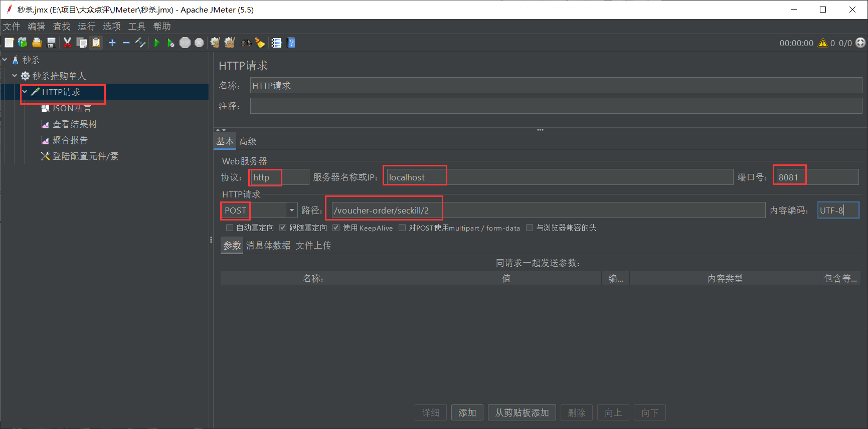Collapse the 秒杀抢购单人 thread group node
868x429 pixels.
click(x=15, y=76)
